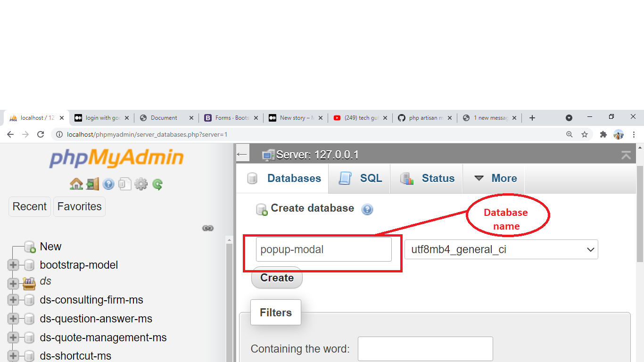The height and width of the screenshot is (362, 644).
Task: Expand ds-question-answer-ms database node
Action: coord(13,319)
